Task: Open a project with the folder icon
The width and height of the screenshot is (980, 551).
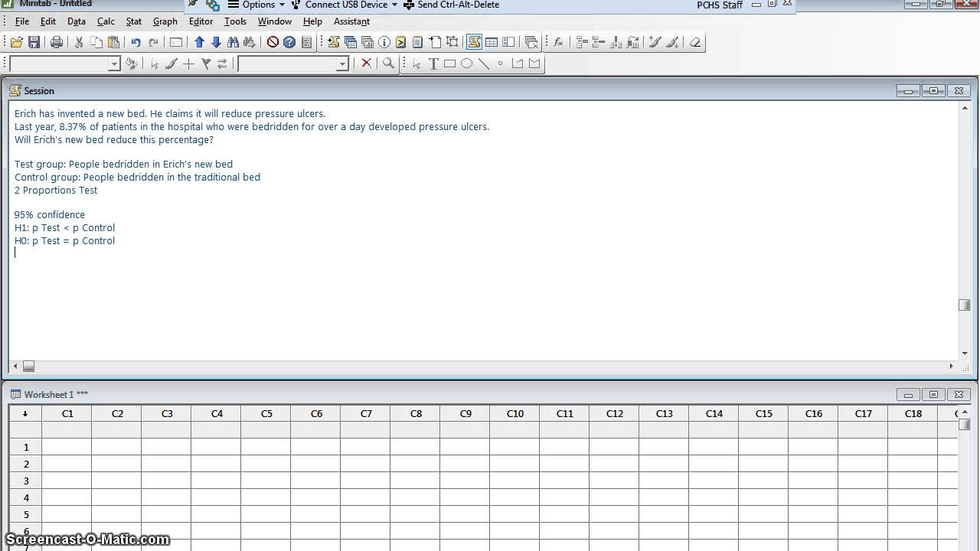Action: click(16, 43)
